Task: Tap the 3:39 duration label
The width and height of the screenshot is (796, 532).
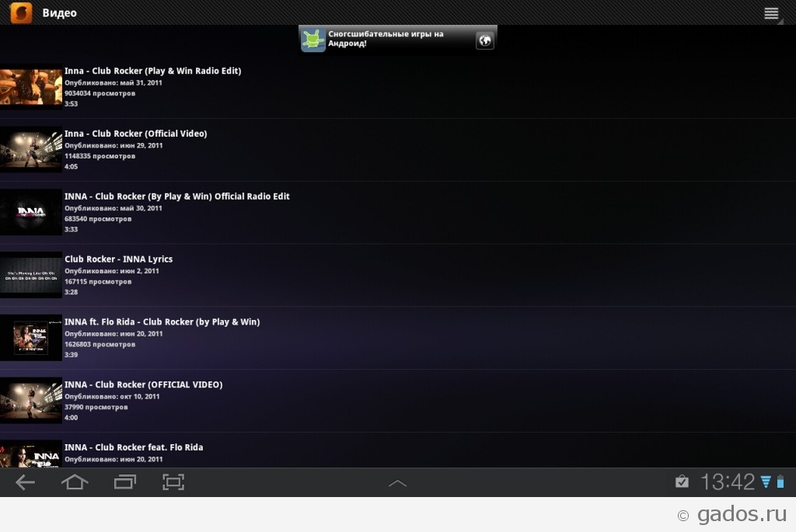Action: tap(71, 355)
